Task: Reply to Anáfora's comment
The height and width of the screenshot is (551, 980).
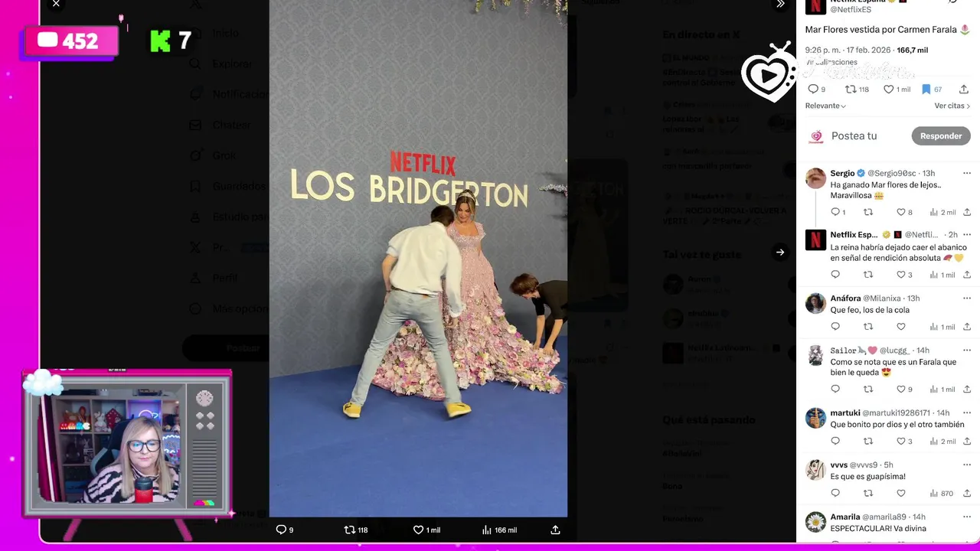Action: coord(835,327)
